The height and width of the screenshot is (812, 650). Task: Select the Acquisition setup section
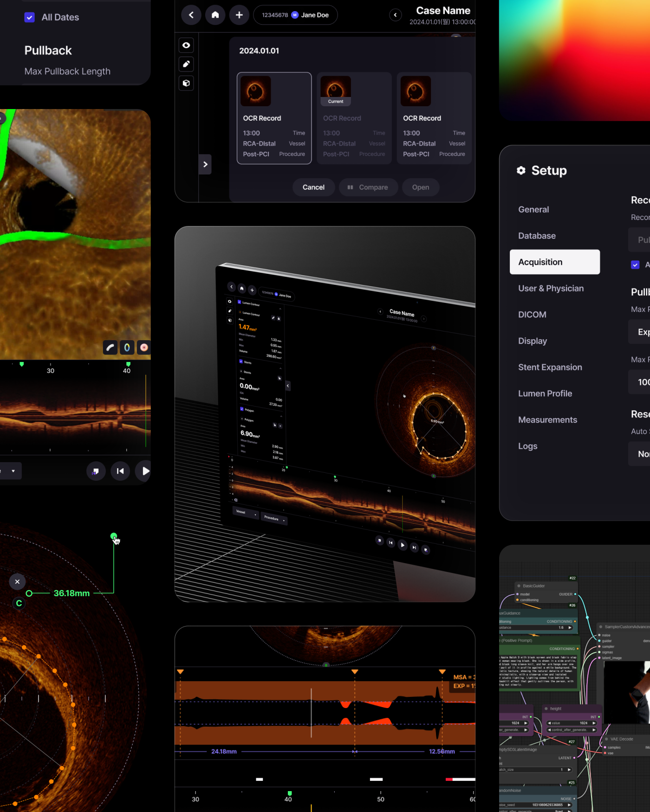(x=555, y=262)
